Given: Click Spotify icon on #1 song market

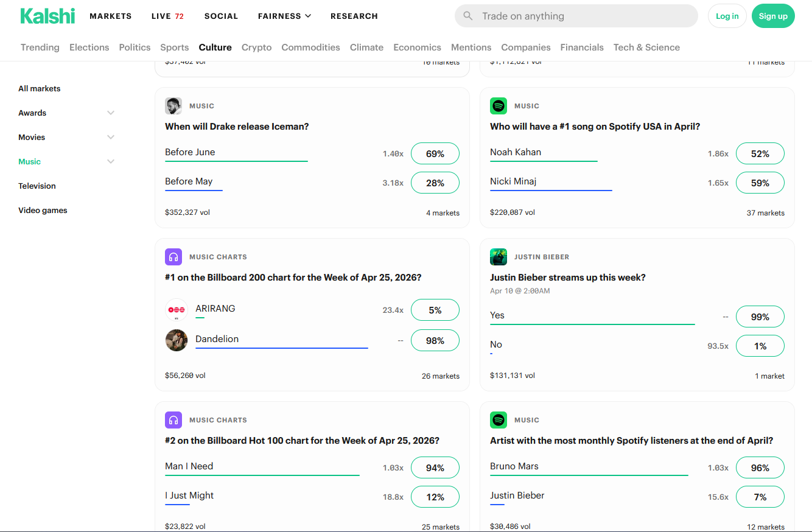Looking at the screenshot, I should [x=499, y=106].
